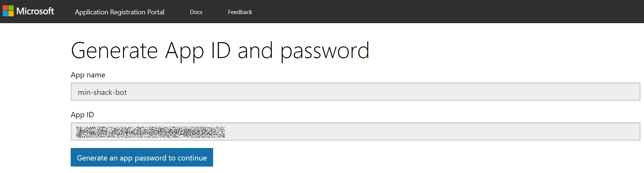
Task: Click blank area inside App ID field
Action: click(418, 132)
